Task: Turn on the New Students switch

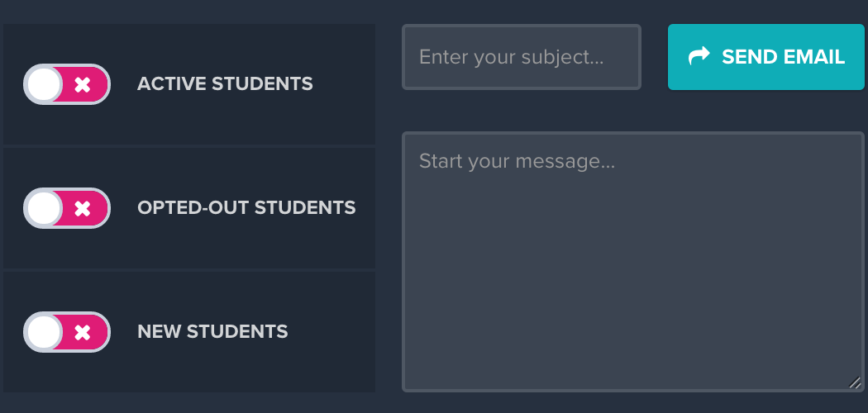Action: coord(66,332)
